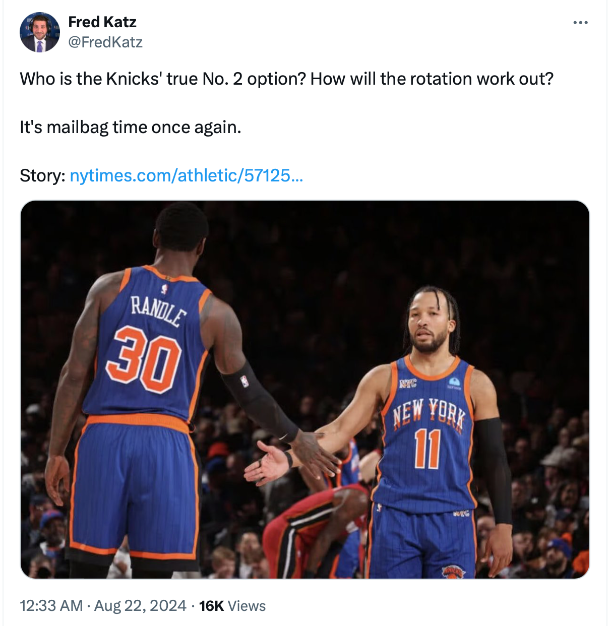
Task: Click Fred Katz's profile avatar
Action: coord(39,32)
